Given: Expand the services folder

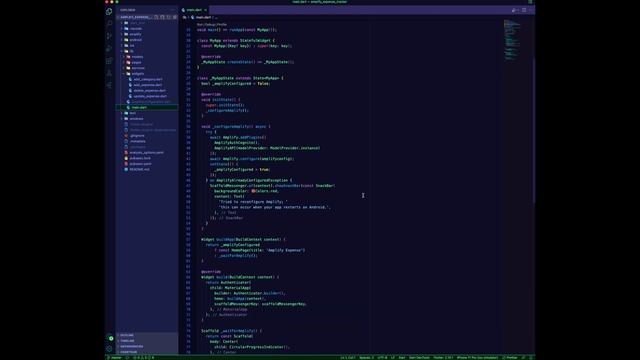Looking at the screenshot, I should pos(138,68).
